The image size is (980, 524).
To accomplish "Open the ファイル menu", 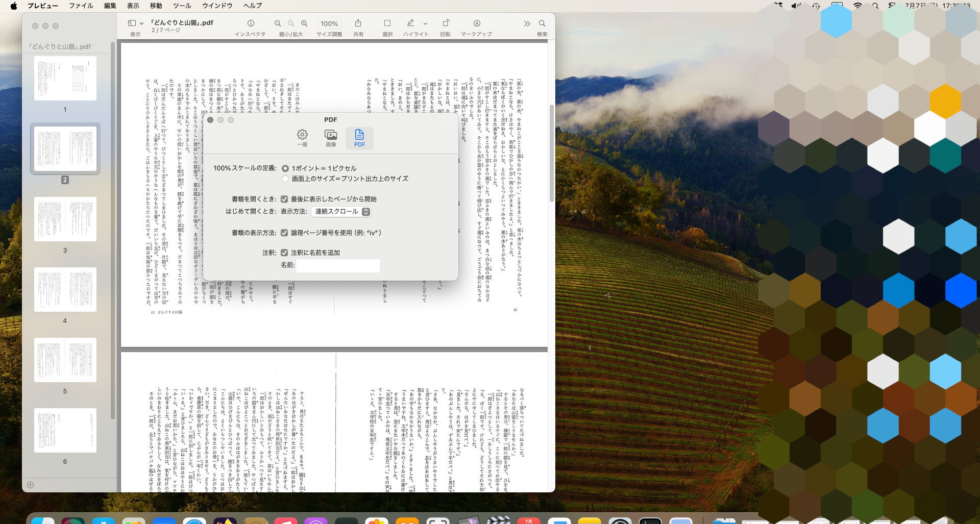I will click(x=81, y=6).
